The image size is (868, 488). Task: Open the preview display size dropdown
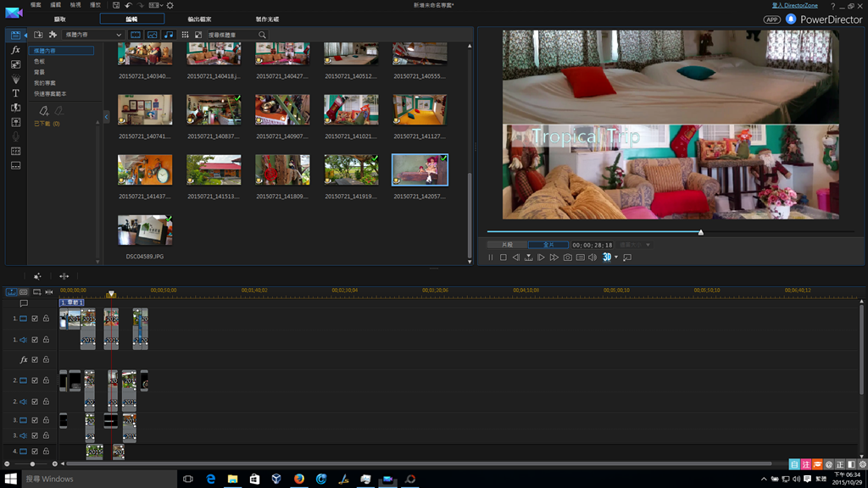point(635,245)
